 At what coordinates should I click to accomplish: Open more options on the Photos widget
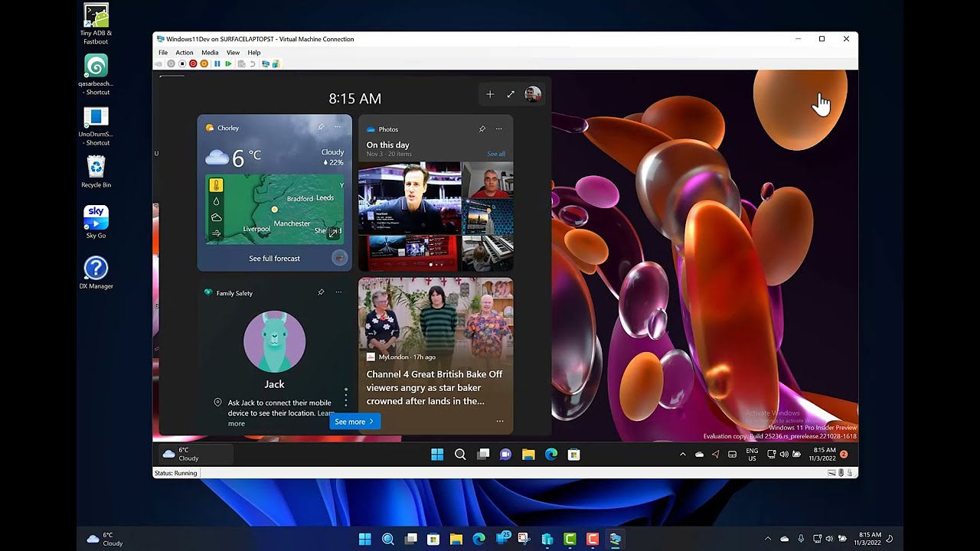[x=498, y=129]
